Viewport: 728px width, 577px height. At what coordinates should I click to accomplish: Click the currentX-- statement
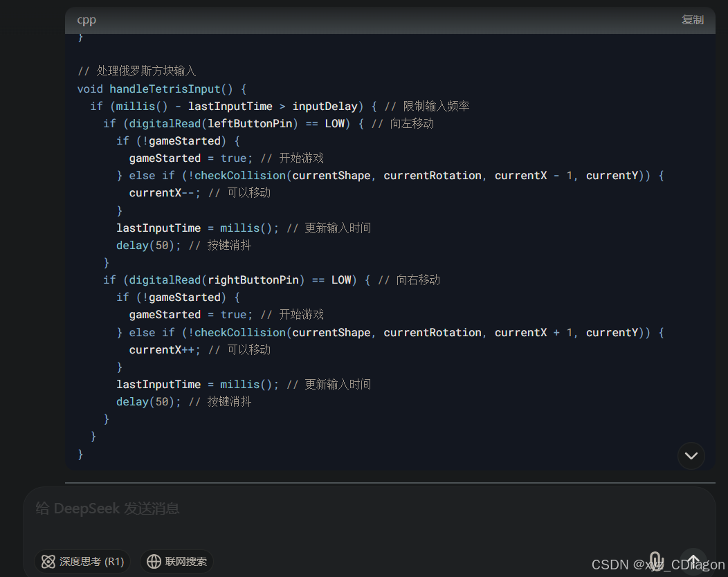click(165, 192)
